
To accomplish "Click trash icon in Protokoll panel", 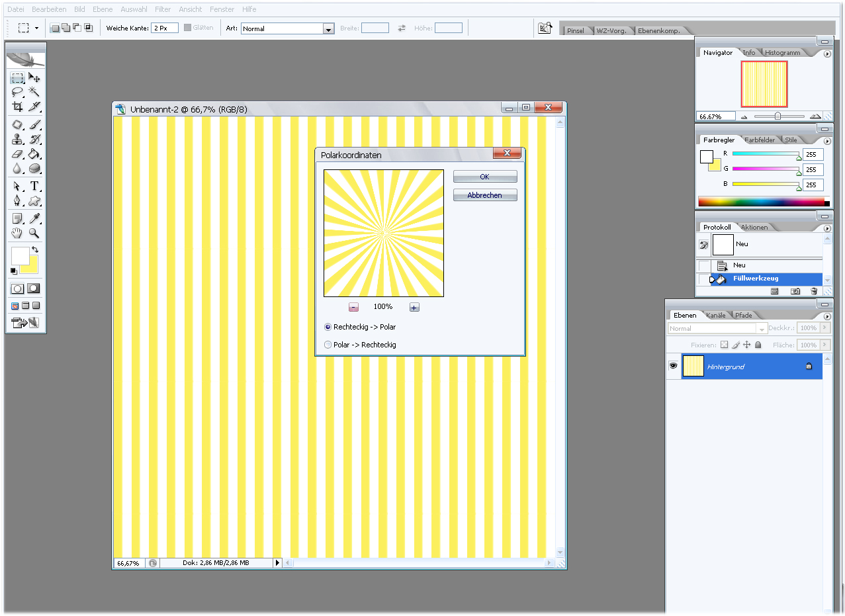I will 814,291.
